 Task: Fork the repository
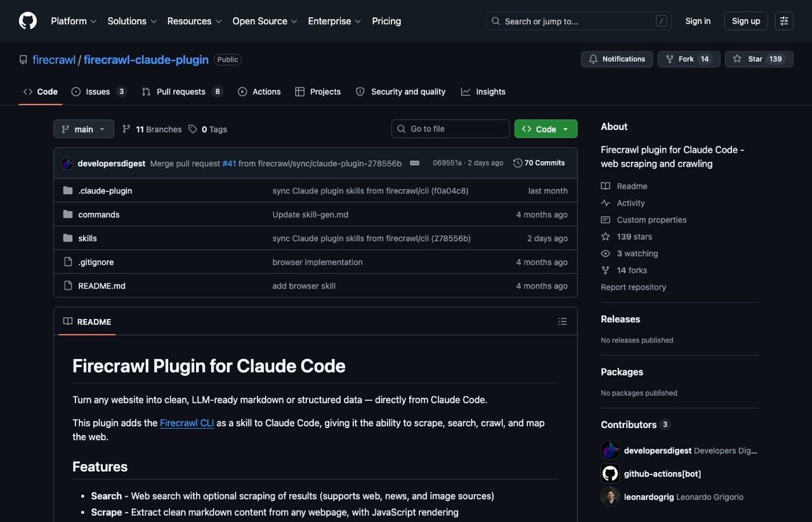click(x=689, y=59)
